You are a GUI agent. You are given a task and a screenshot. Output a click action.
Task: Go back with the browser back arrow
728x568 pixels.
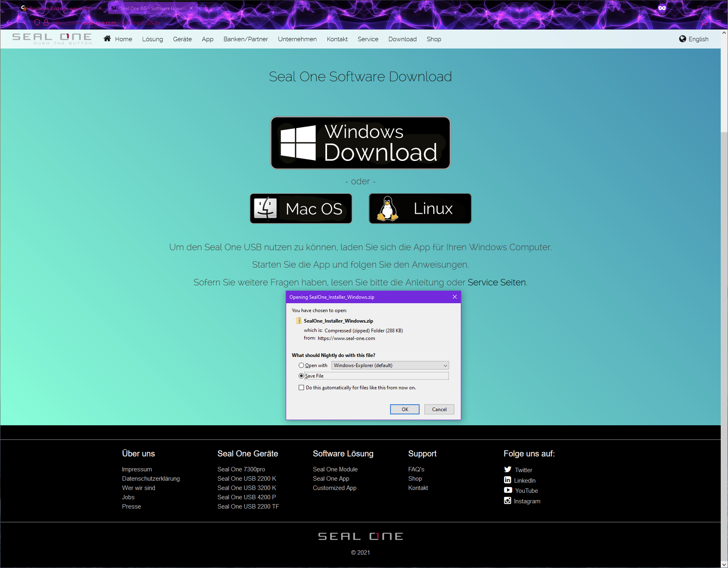coord(8,23)
